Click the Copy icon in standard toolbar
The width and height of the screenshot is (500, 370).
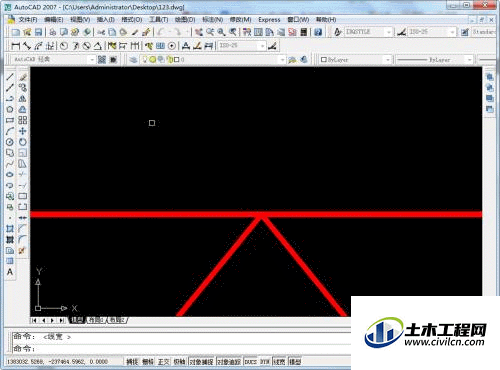pyautogui.click(x=112, y=32)
